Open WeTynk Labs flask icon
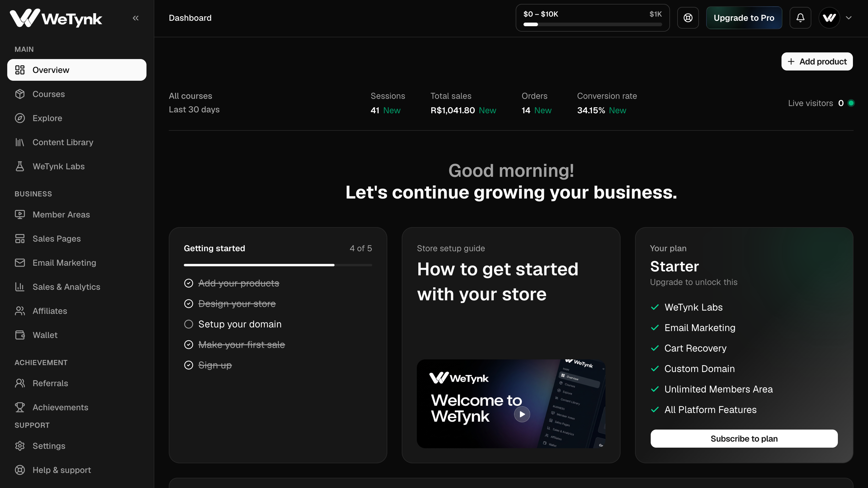Screen dimensions: 868x488 click(20, 166)
